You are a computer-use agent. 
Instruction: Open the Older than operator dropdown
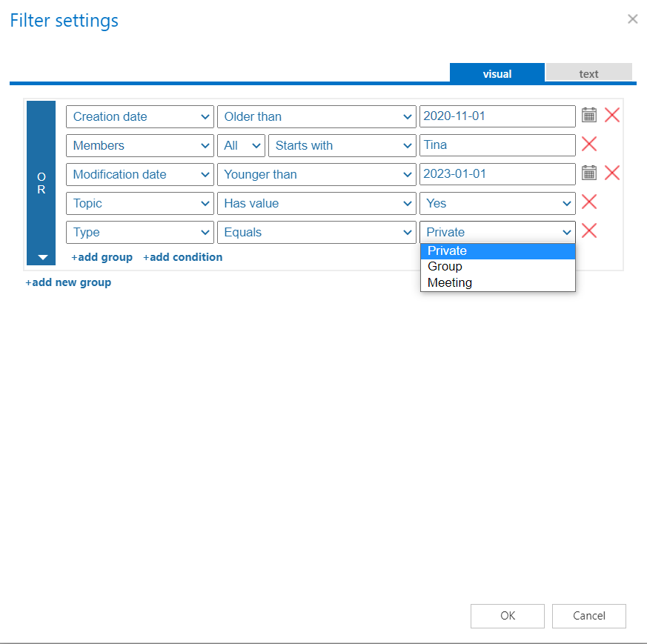pyautogui.click(x=316, y=116)
